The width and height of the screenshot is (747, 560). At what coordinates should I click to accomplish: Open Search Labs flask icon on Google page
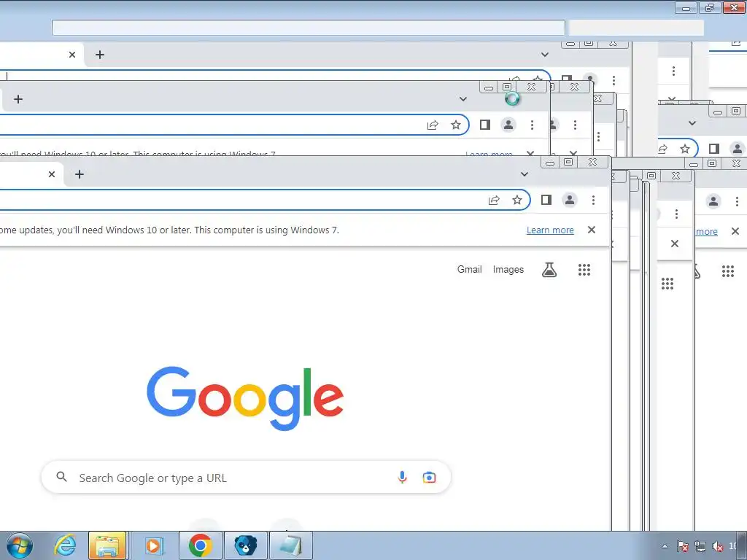pos(549,270)
